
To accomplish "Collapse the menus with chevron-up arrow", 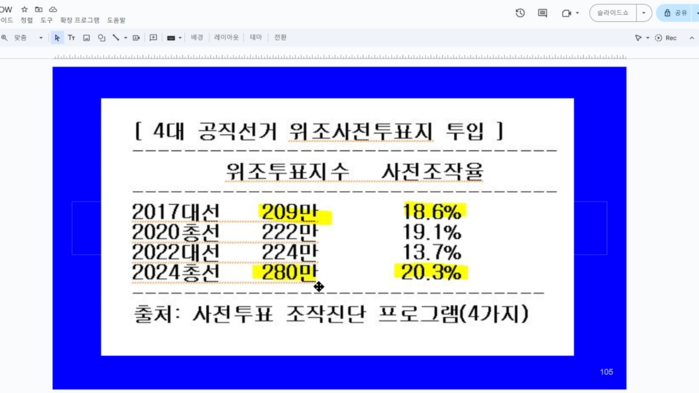I will pos(692,38).
